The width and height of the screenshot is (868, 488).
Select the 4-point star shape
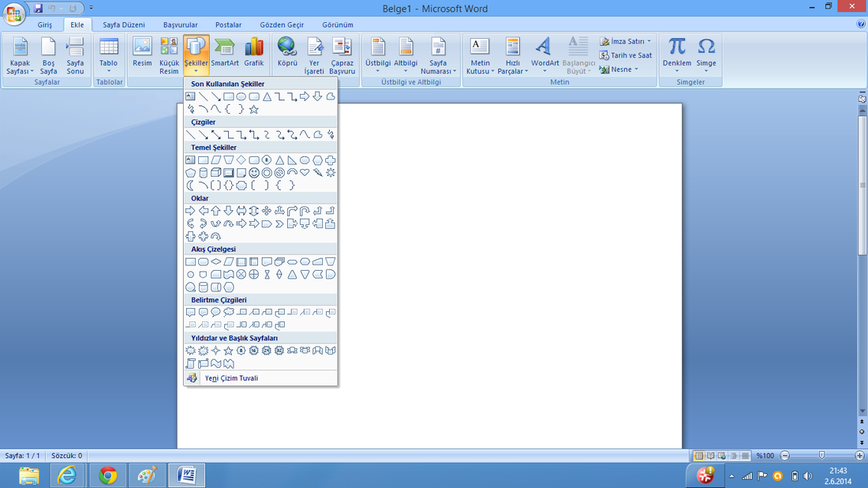tap(216, 351)
